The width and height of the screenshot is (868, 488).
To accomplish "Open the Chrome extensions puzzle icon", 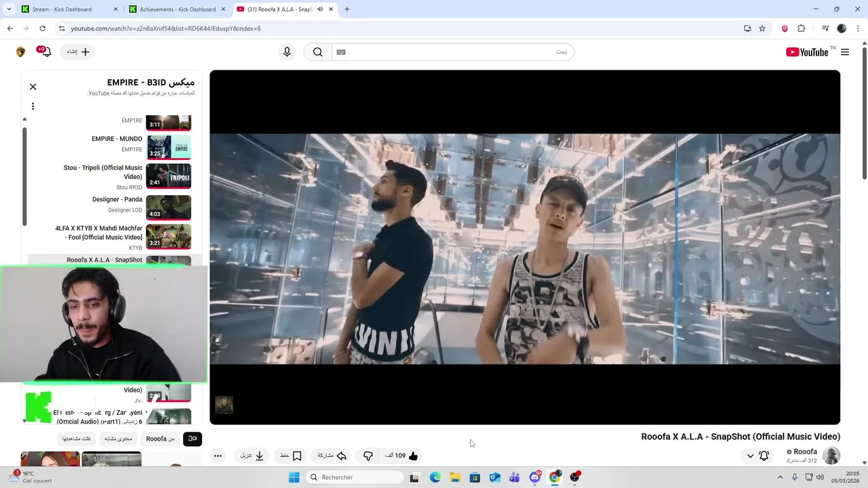I will click(x=801, y=28).
